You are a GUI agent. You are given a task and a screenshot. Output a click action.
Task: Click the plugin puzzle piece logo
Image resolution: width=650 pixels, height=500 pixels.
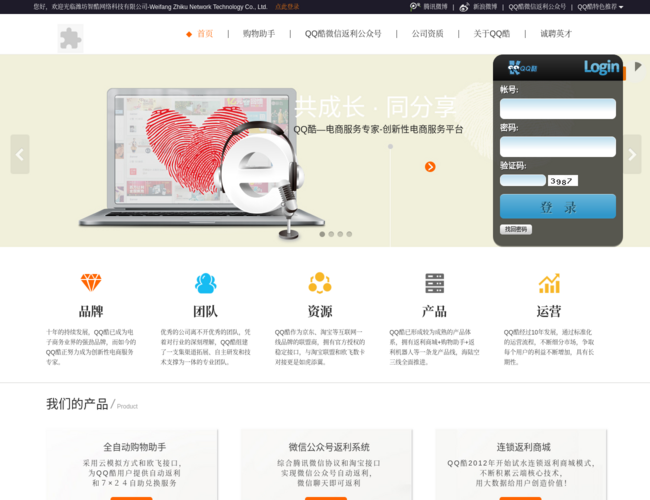click(x=70, y=39)
